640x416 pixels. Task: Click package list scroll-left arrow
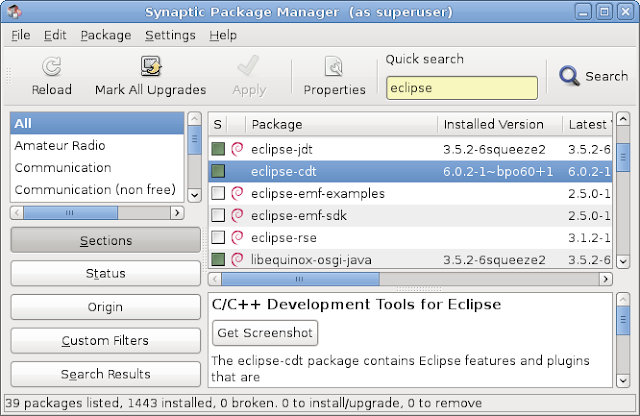click(x=215, y=279)
